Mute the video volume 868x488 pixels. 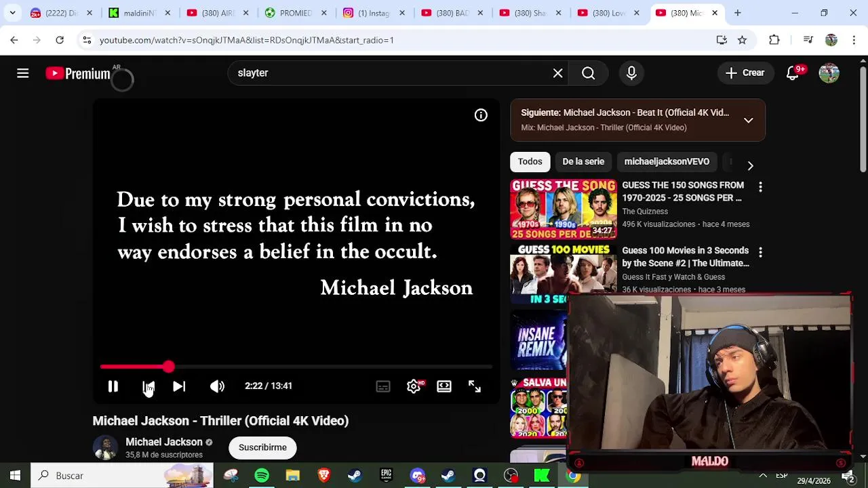pos(217,386)
